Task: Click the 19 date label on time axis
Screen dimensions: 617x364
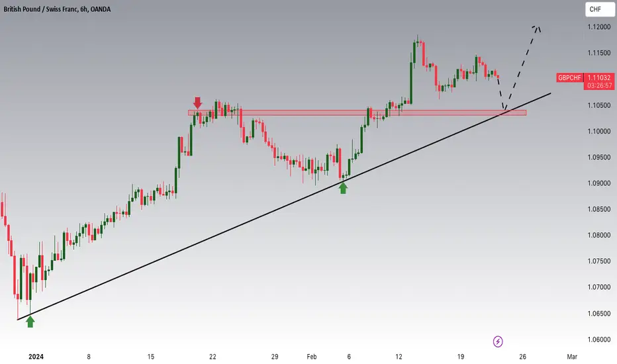Action: point(460,357)
